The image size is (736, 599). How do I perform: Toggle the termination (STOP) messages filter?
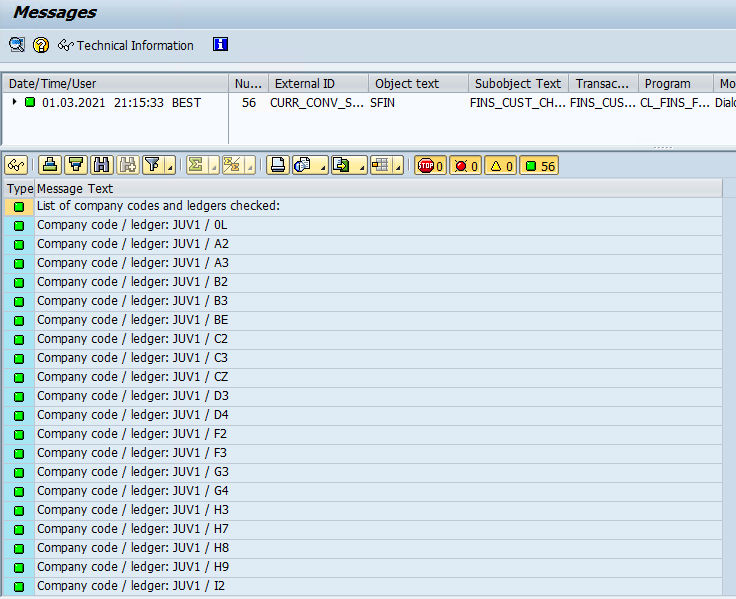[x=430, y=165]
